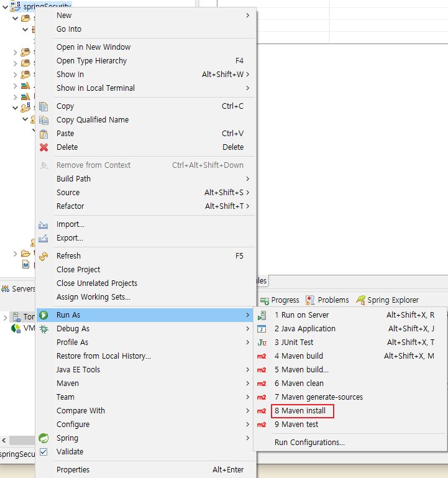448x478 pixels.
Task: Click m2 icon beside Maven clean
Action: [x=262, y=384]
